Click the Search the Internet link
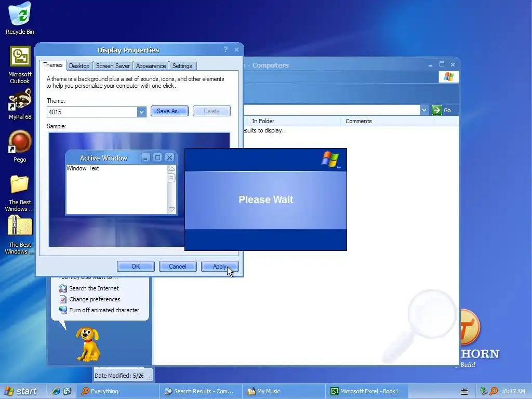Screen dimensions: 532x399 point(94,288)
